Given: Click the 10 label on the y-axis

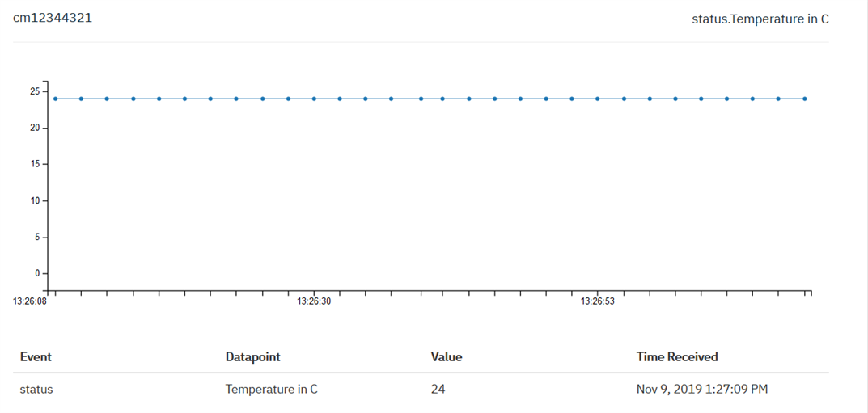Looking at the screenshot, I should (35, 200).
